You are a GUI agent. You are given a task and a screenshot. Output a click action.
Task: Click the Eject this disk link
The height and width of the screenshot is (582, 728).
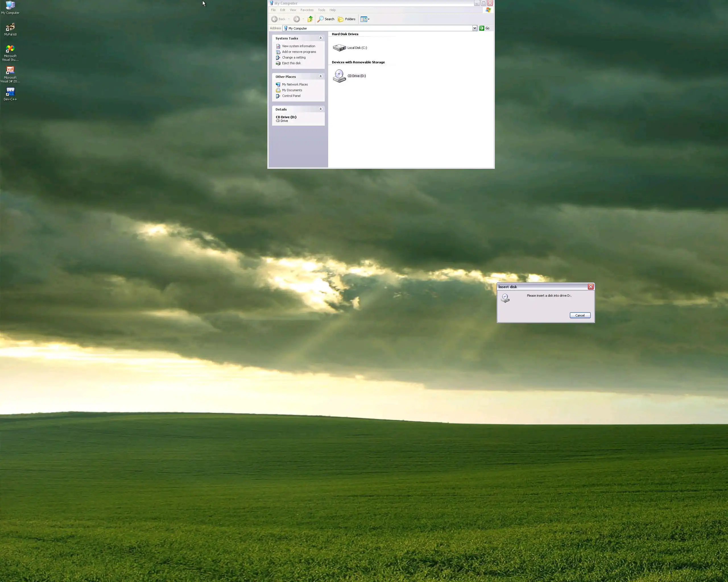pos(291,63)
